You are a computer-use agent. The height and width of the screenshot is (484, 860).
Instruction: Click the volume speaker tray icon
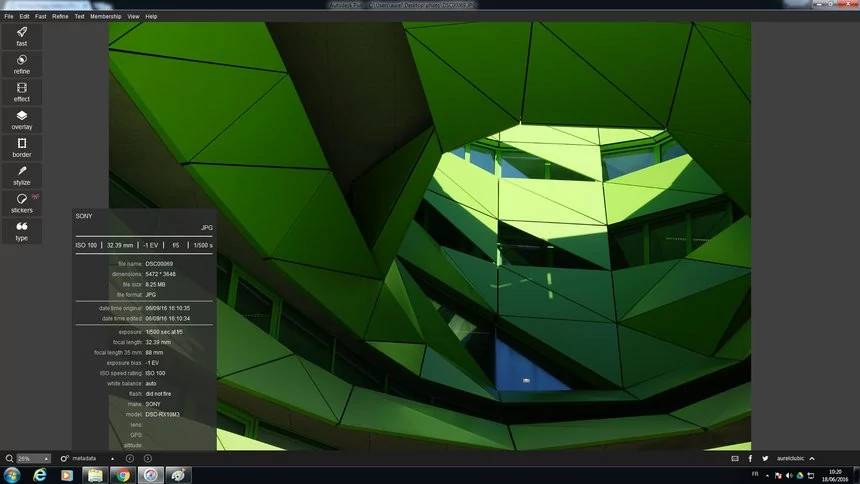click(789, 475)
